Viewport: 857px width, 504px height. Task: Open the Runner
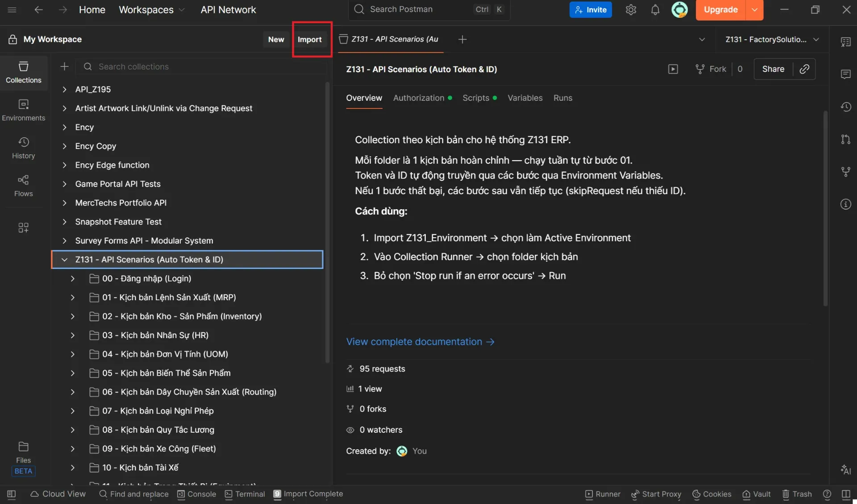click(x=603, y=494)
